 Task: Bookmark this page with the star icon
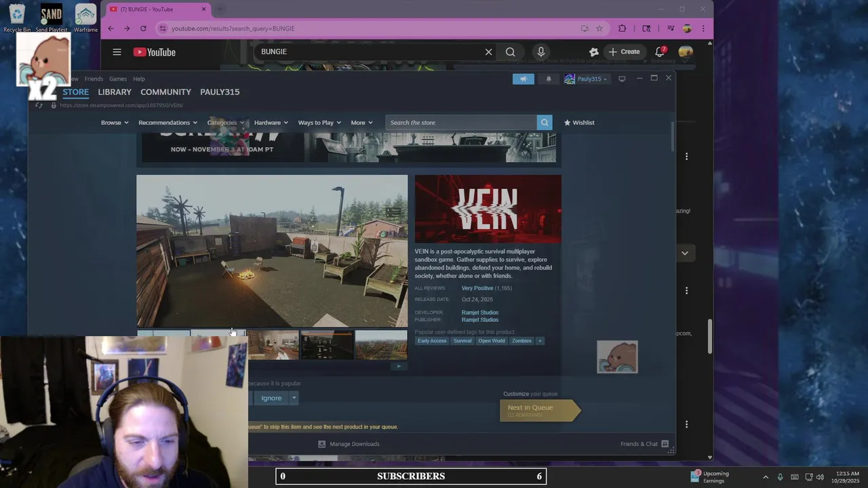(599, 28)
